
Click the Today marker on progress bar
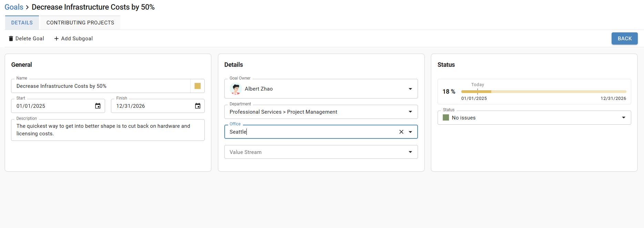click(x=478, y=91)
